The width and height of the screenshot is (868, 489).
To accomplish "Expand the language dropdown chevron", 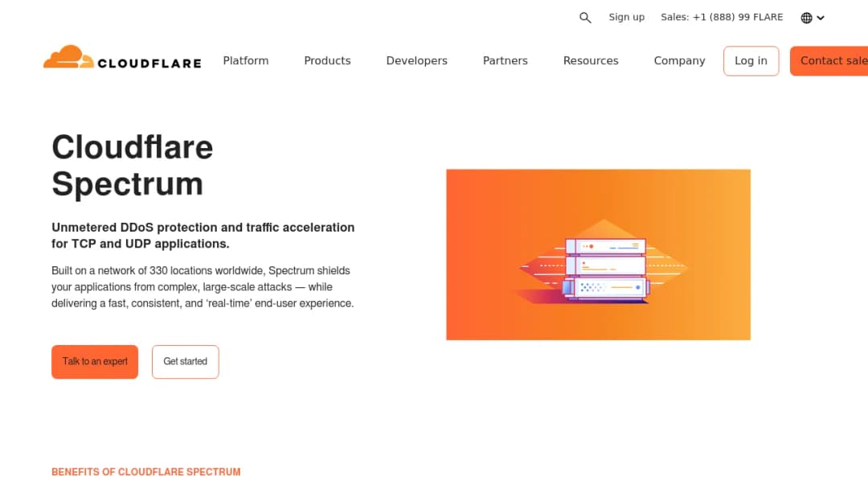I will [x=821, y=18].
